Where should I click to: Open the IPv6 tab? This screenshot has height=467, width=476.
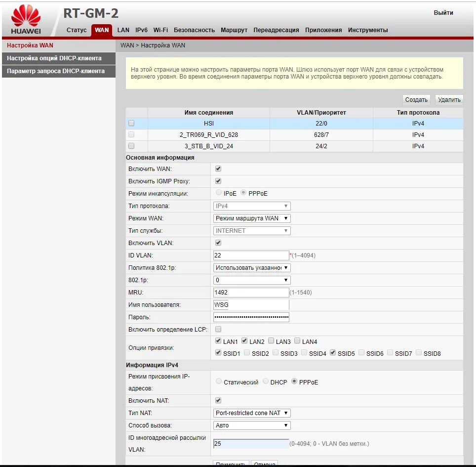(141, 30)
